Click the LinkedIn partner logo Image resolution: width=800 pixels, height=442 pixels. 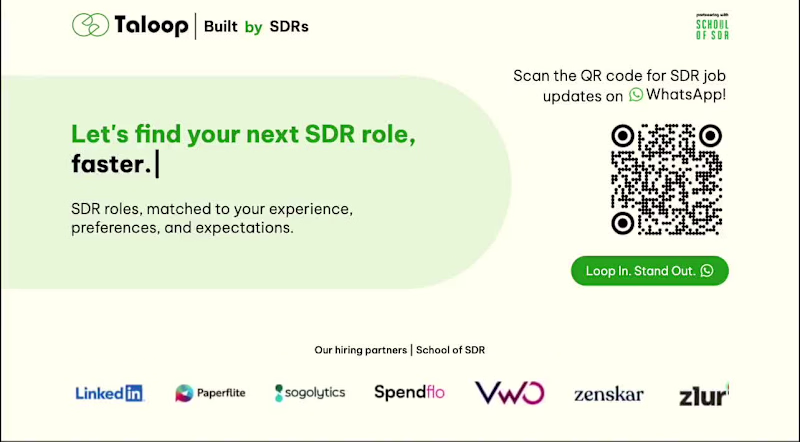(x=109, y=393)
